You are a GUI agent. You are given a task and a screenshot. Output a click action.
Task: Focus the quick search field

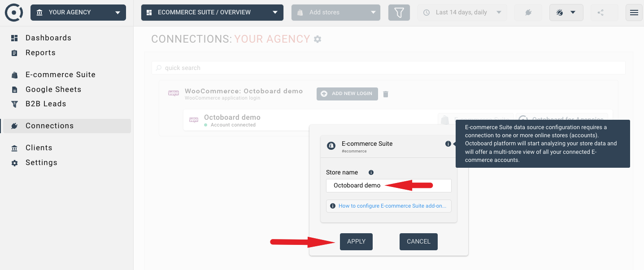click(x=388, y=68)
